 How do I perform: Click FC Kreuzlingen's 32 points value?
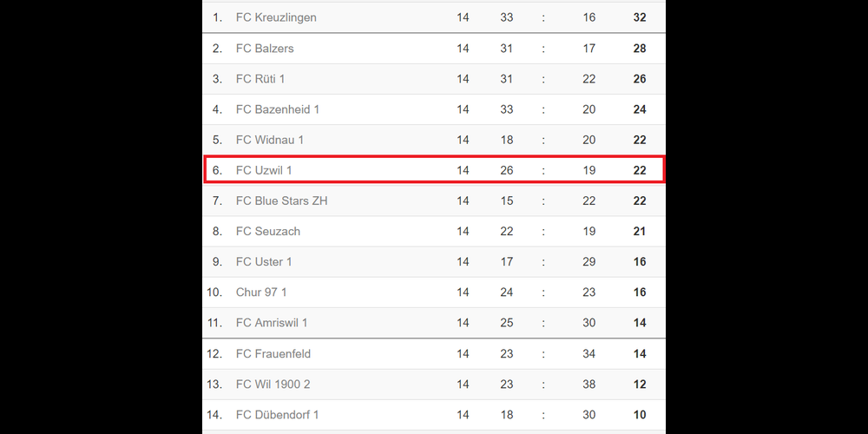640,17
